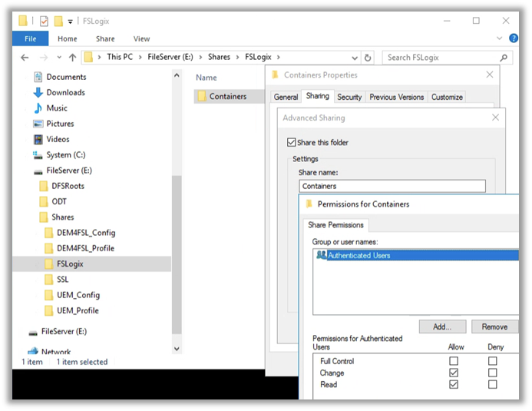Click the Up directory arrow icon

(73, 57)
